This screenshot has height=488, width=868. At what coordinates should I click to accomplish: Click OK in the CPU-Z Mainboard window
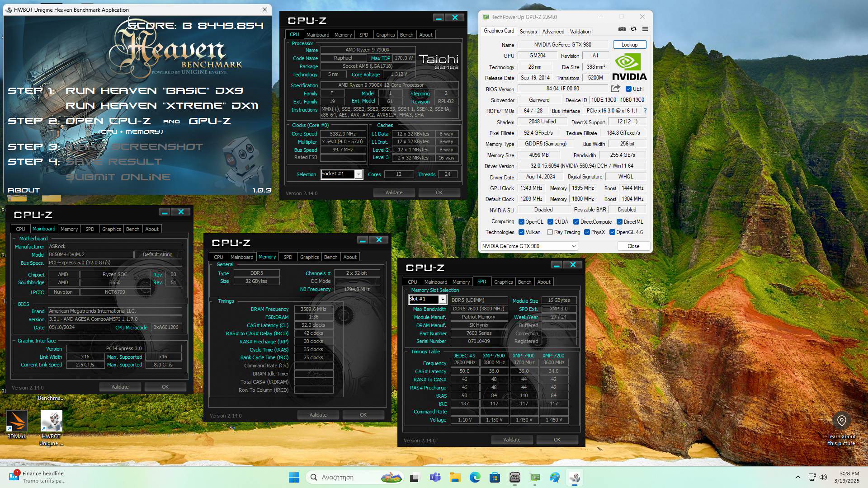[165, 387]
